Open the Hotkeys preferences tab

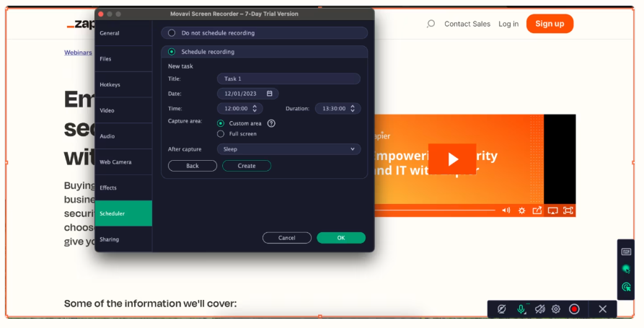click(123, 84)
